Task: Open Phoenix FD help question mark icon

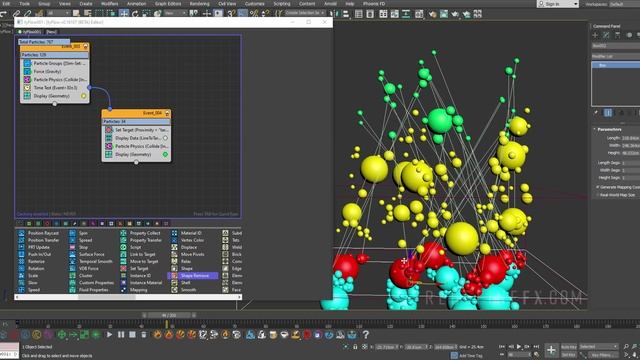Action: pyautogui.click(x=366, y=335)
